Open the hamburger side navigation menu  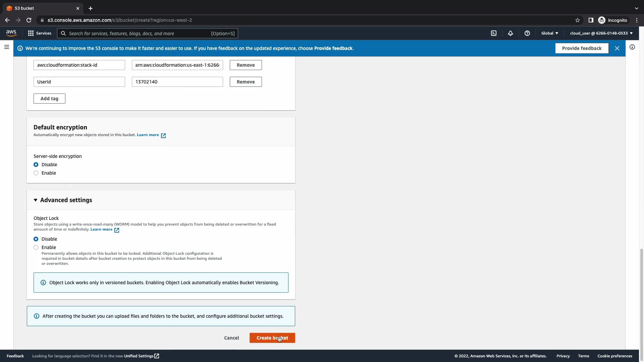[6, 47]
